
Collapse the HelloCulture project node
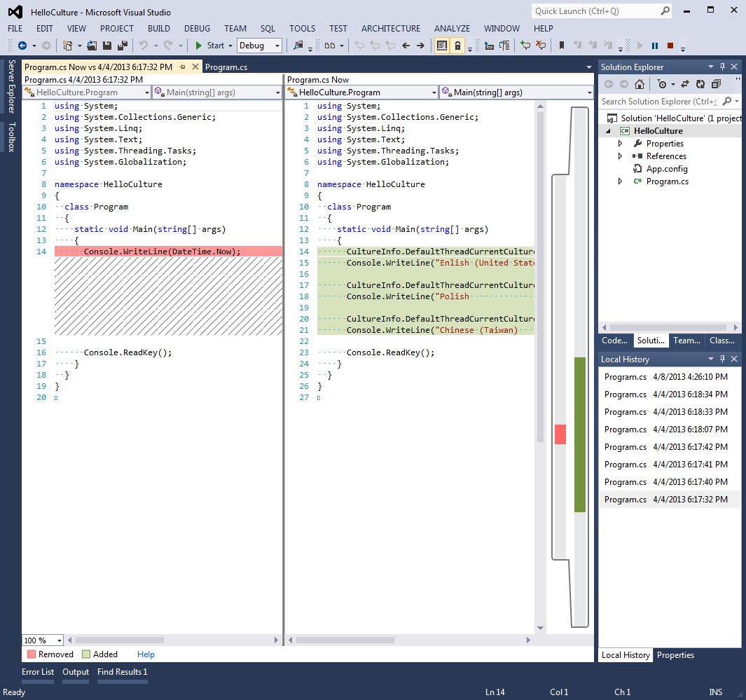tap(608, 131)
